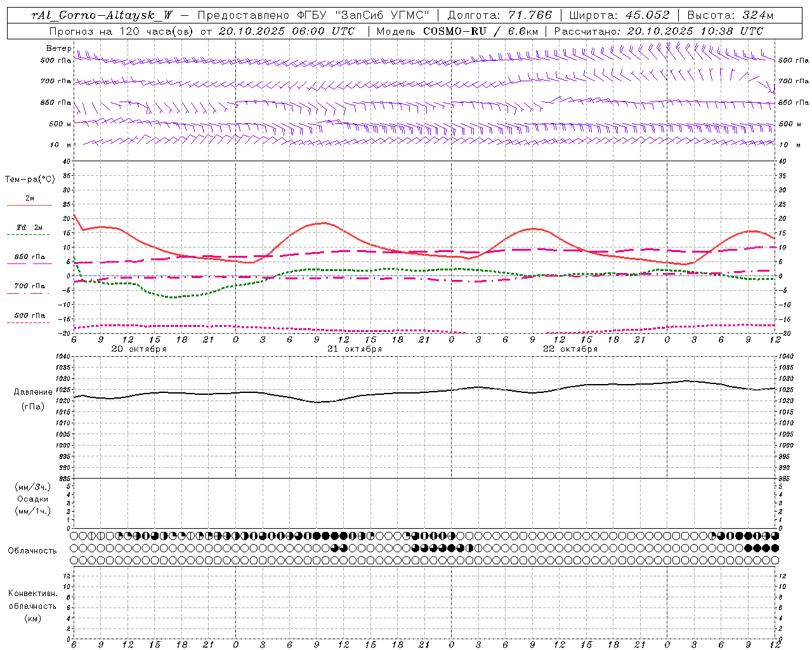
Task: Click the (мм/1ч.) precipitation unit label
Action: pos(33,511)
